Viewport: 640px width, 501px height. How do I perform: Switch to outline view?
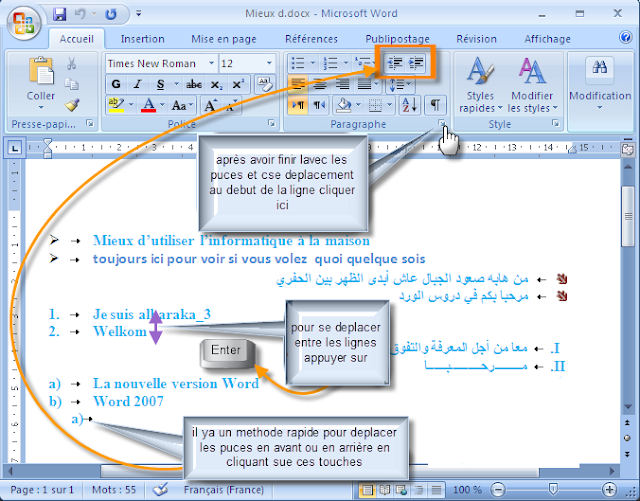coord(419,489)
